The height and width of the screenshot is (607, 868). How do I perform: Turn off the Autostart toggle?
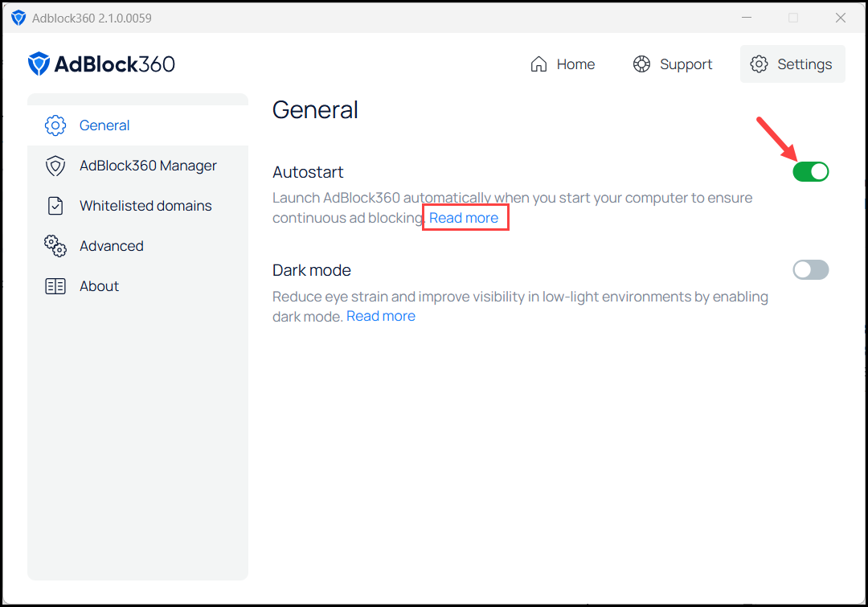[810, 172]
